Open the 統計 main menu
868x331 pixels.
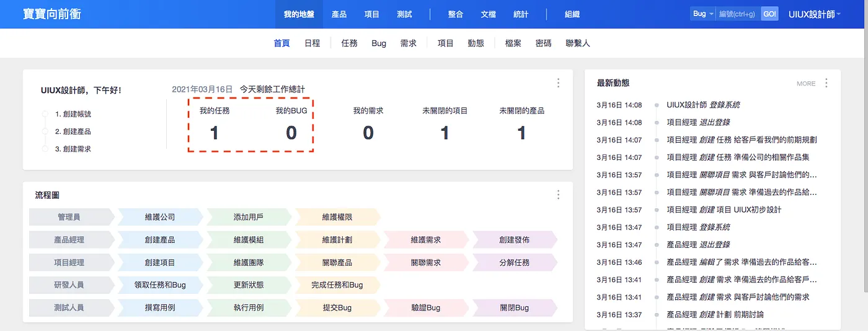click(521, 14)
